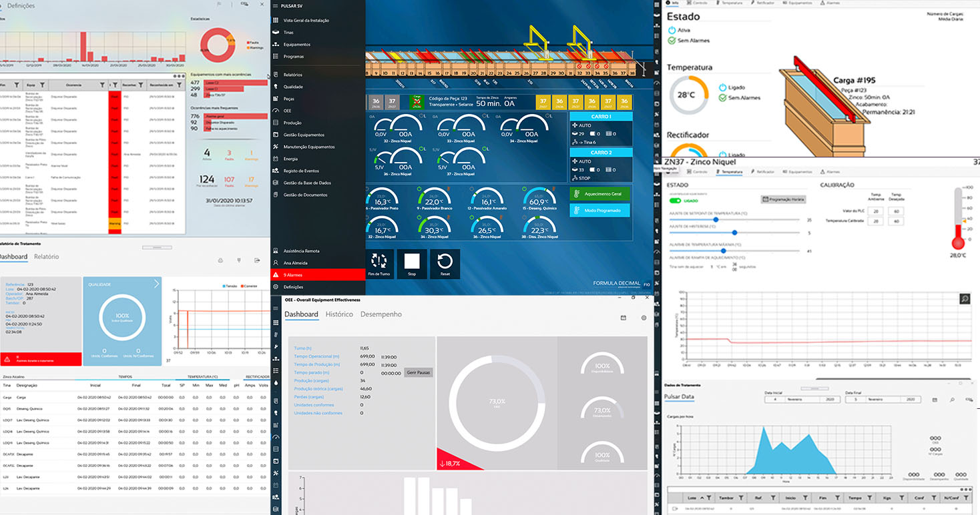The height and width of the screenshot is (515, 980).
Task: Click the red Carga crossed icon tile
Action: (417, 102)
